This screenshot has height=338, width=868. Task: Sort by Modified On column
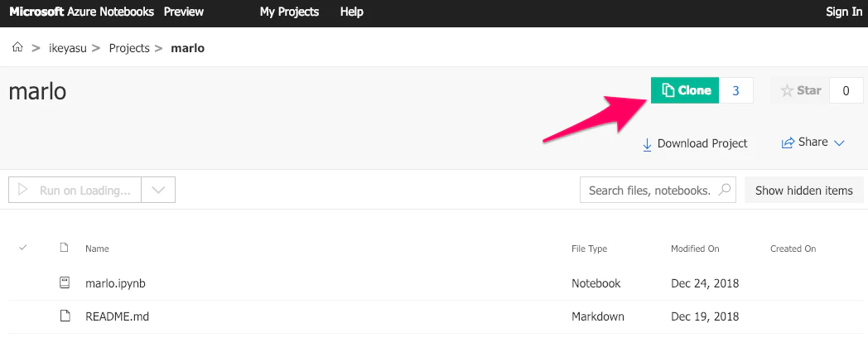pyautogui.click(x=695, y=249)
